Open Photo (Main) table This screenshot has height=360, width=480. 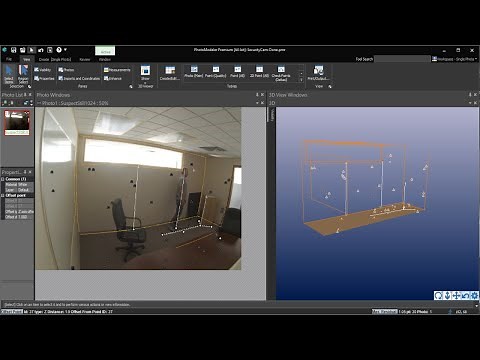point(194,72)
